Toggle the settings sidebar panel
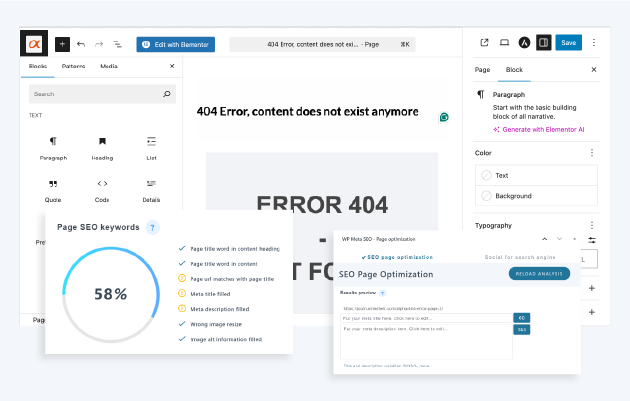630x401 pixels. click(x=543, y=43)
